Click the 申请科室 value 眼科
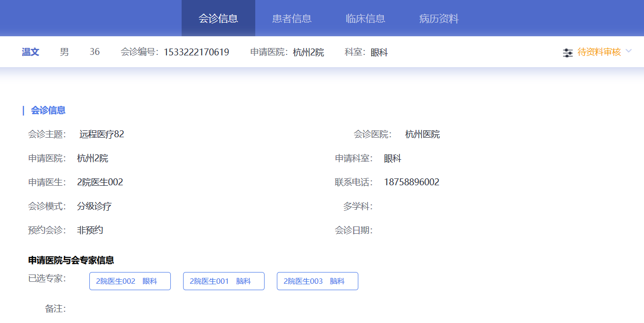The height and width of the screenshot is (323, 644). [393, 159]
